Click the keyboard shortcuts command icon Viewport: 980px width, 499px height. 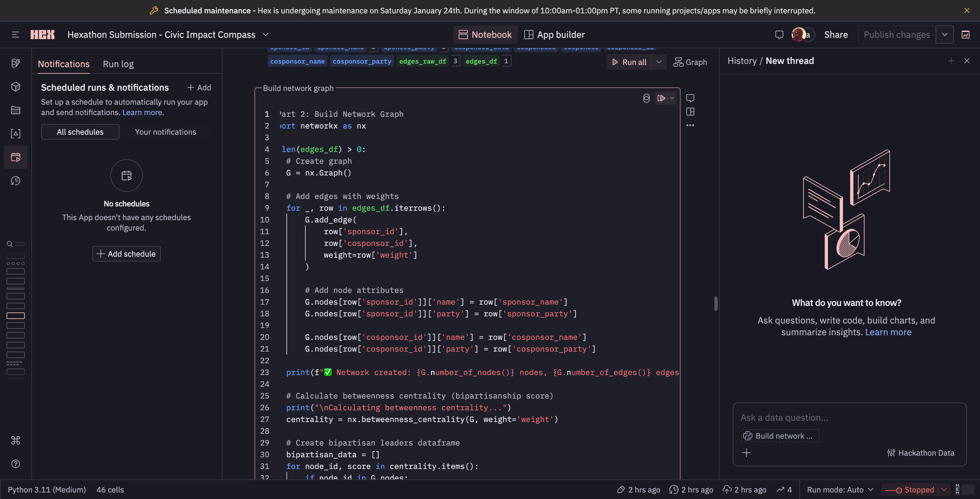(16, 440)
